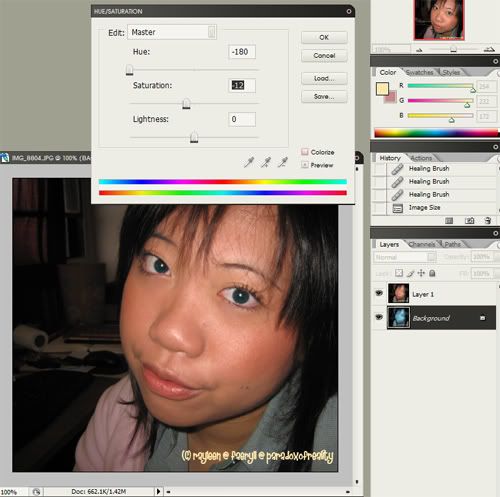The width and height of the screenshot is (500, 497).
Task: Click the B color slider handle
Action: pyautogui.click(x=451, y=120)
